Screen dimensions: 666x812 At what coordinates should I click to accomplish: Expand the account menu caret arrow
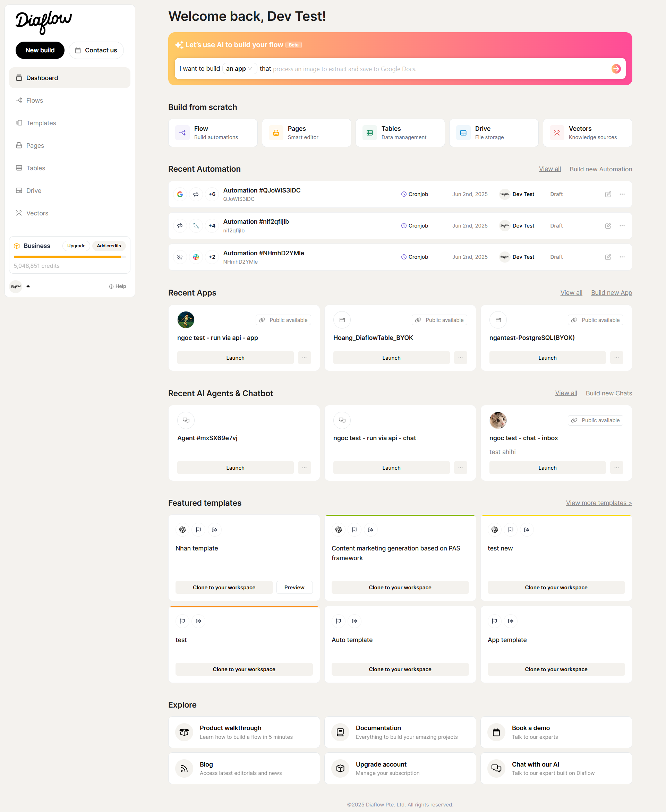pos(28,286)
